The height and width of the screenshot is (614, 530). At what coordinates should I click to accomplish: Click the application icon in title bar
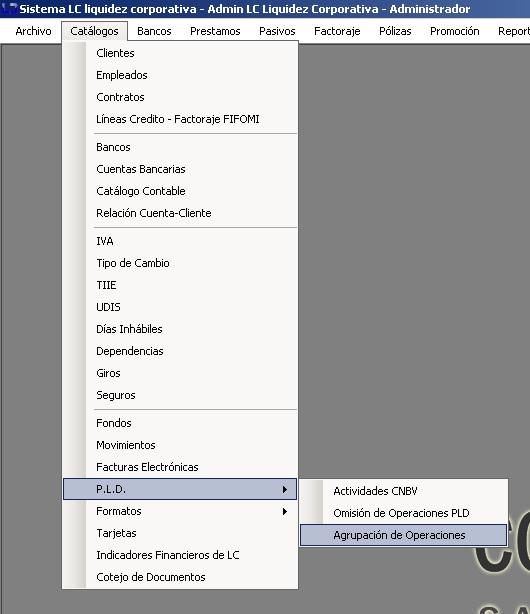9,8
